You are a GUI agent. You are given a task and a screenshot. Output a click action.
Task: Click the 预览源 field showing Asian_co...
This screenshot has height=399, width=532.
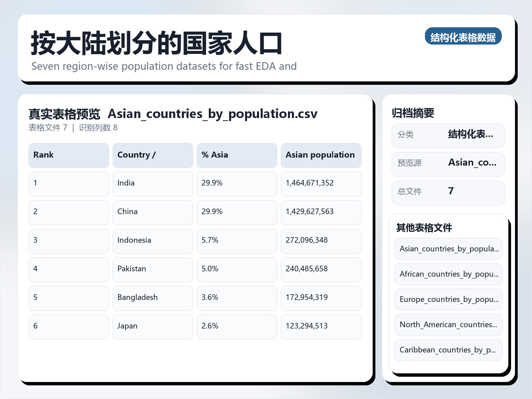tap(448, 164)
